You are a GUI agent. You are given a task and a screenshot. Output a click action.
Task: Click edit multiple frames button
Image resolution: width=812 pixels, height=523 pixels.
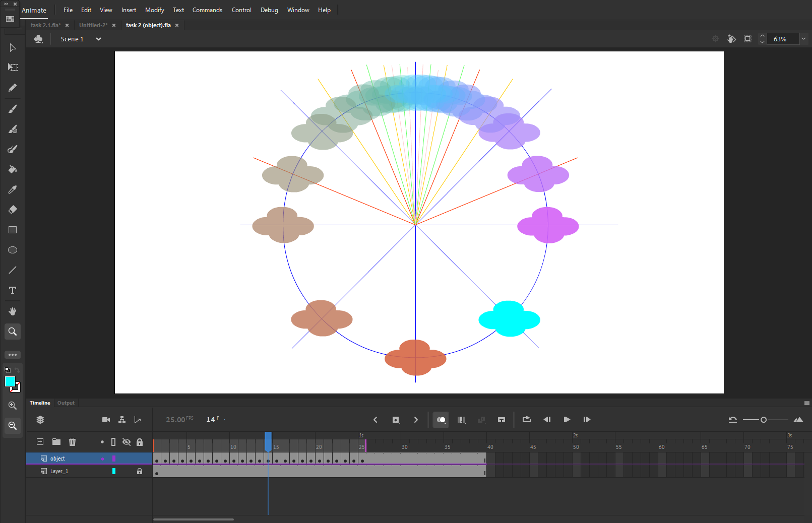pyautogui.click(x=461, y=420)
